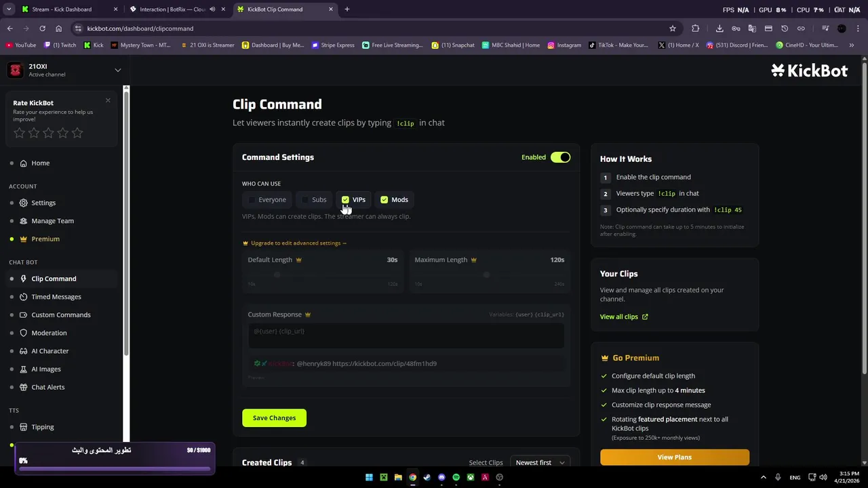Select the Timed Messages clock icon
The image size is (868, 488).
pos(24,297)
